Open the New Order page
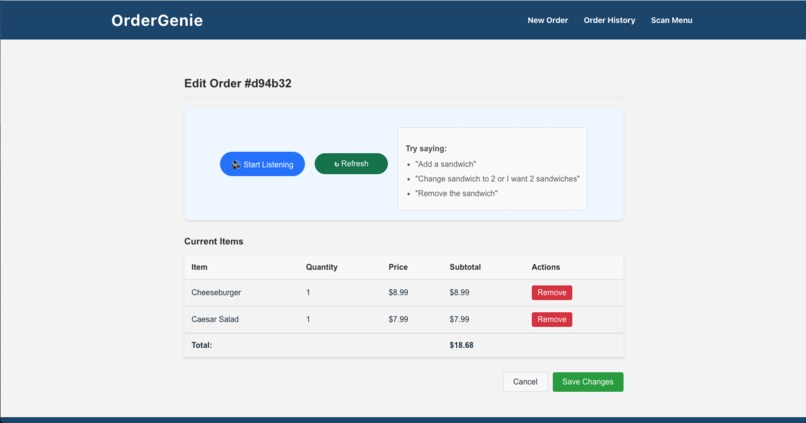 tap(547, 20)
